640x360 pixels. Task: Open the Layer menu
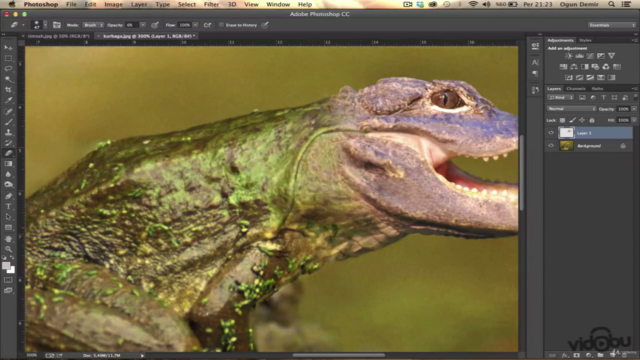pyautogui.click(x=139, y=4)
